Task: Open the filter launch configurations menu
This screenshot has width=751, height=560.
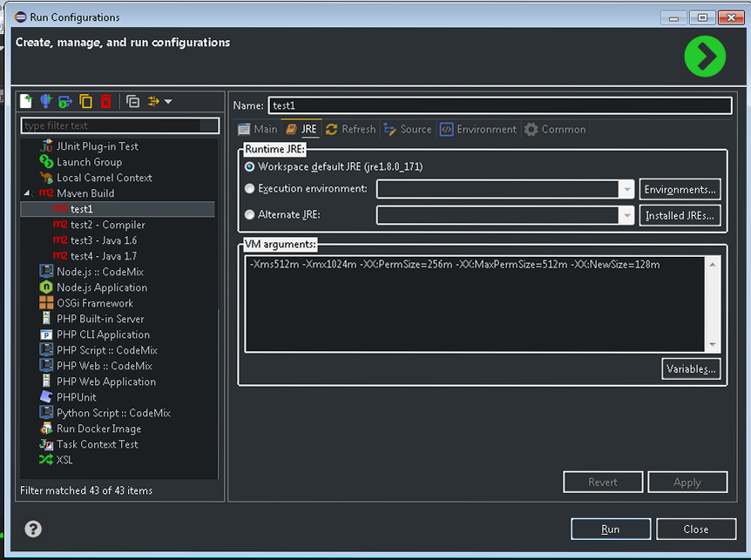Action: click(x=159, y=101)
